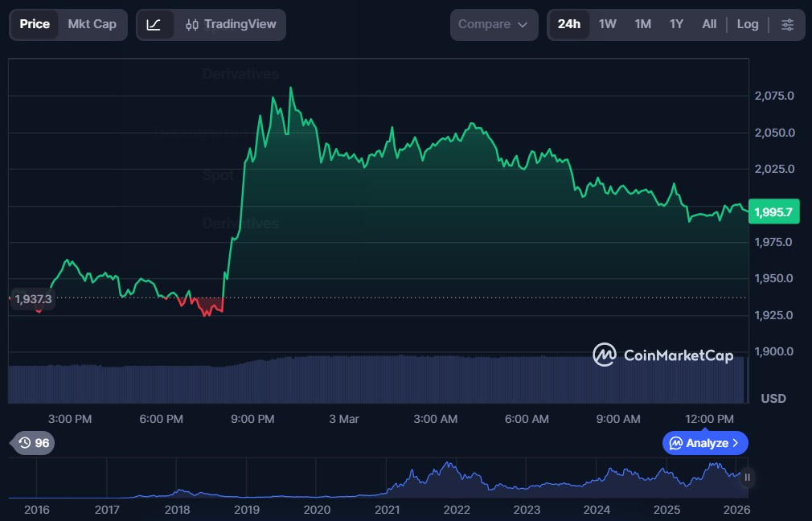Expand the Compare dropdown

(494, 25)
